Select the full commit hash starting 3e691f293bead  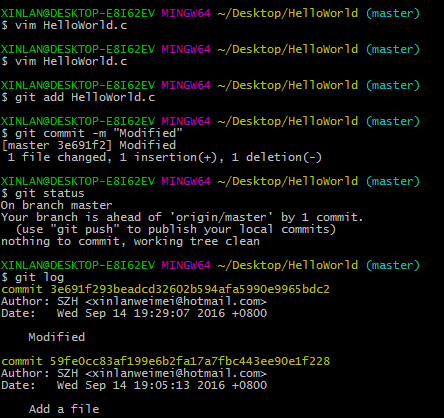tap(190, 289)
